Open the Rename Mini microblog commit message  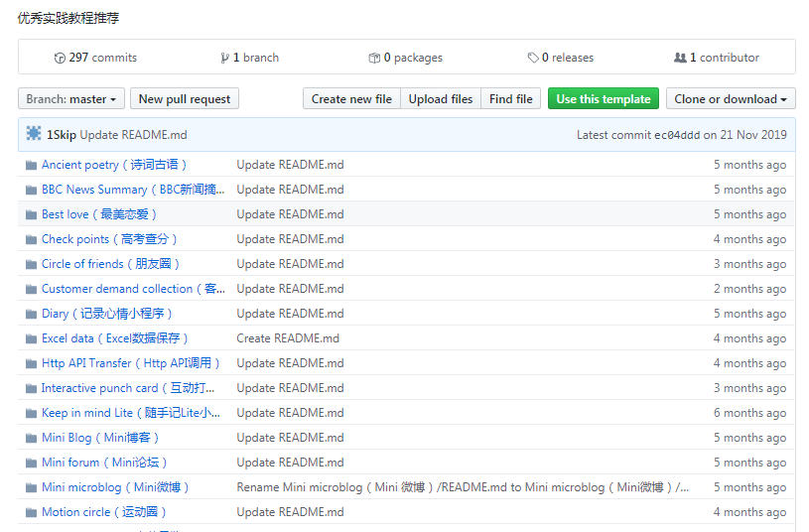click(463, 486)
